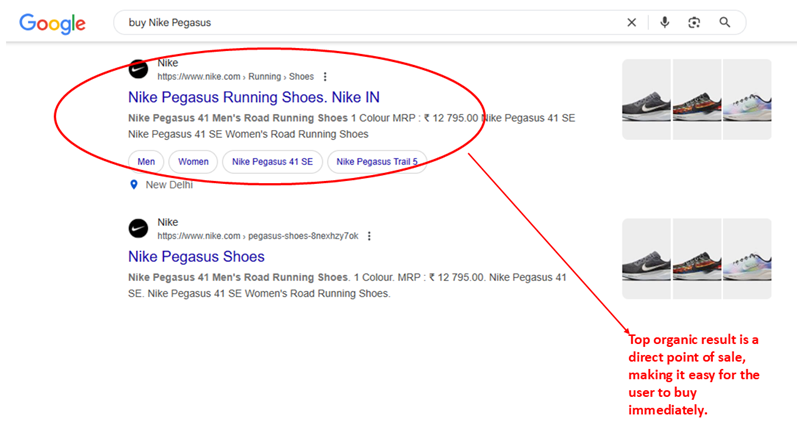The image size is (797, 428).
Task: Open flame-pattern shoe thumbnail in second result
Action: point(697,259)
